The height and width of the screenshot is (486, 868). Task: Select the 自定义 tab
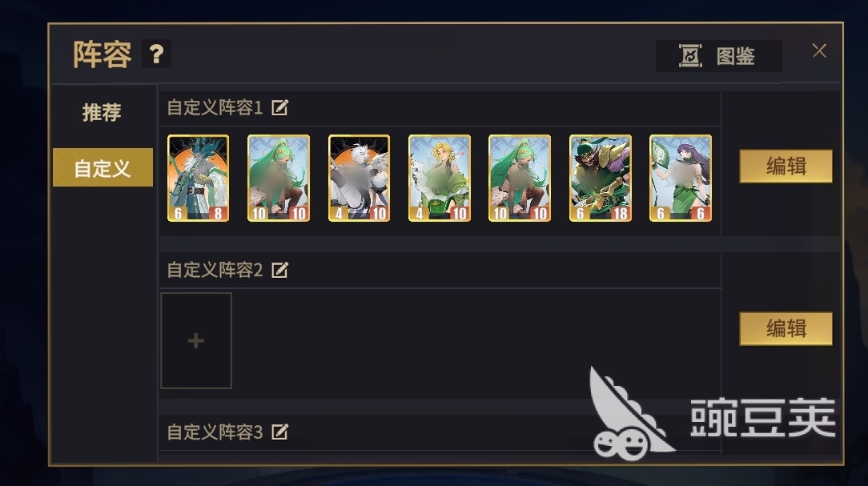[102, 167]
